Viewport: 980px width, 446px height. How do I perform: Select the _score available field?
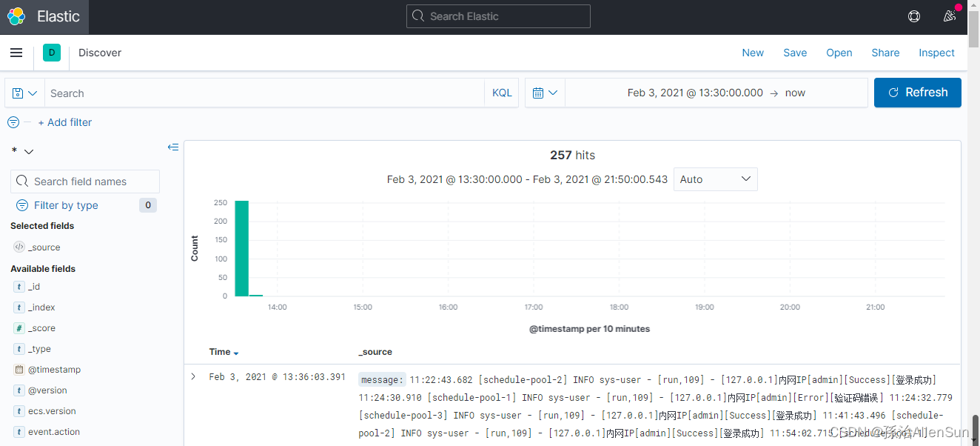coord(41,328)
